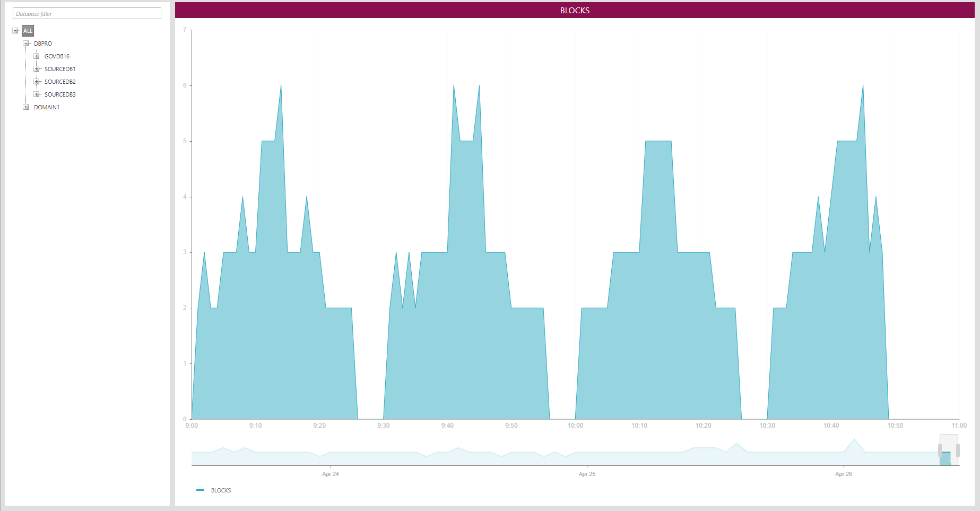Select the DBPRO database group
Viewport: 980px width, 511px height.
click(43, 44)
